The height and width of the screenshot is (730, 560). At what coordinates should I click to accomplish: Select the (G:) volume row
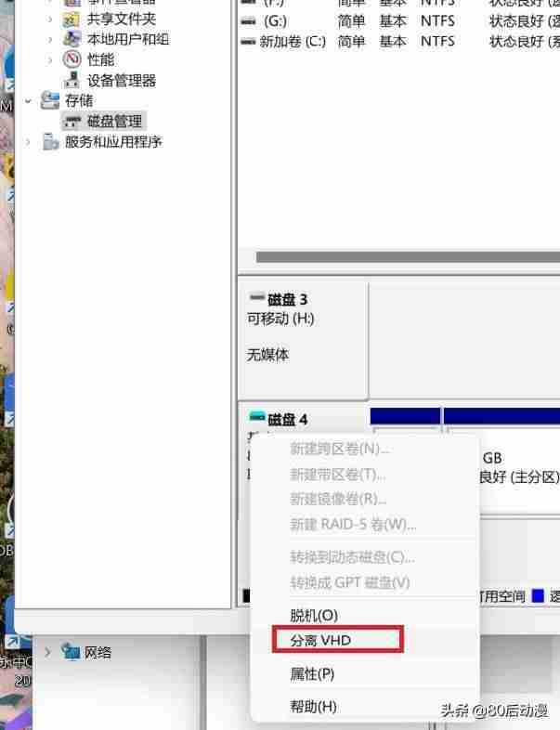(x=399, y=21)
